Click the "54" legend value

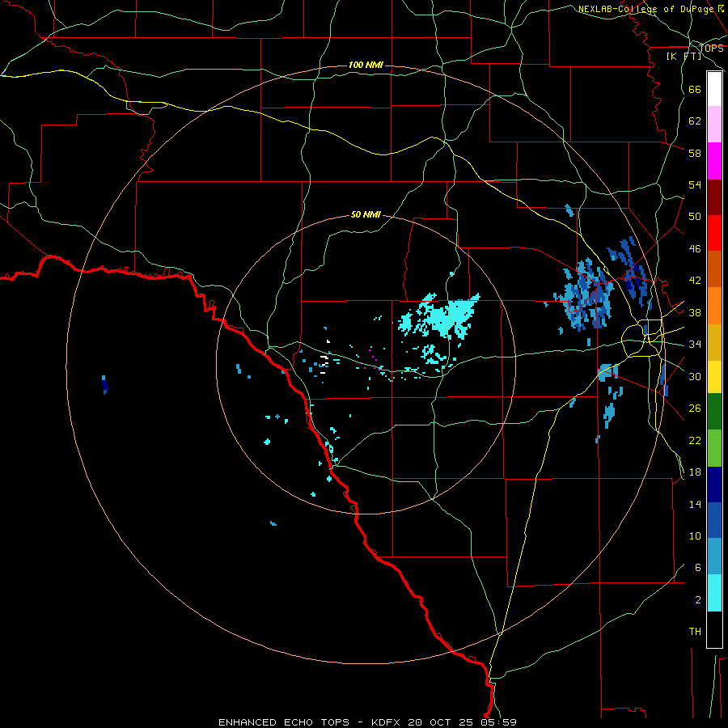pyautogui.click(x=695, y=184)
